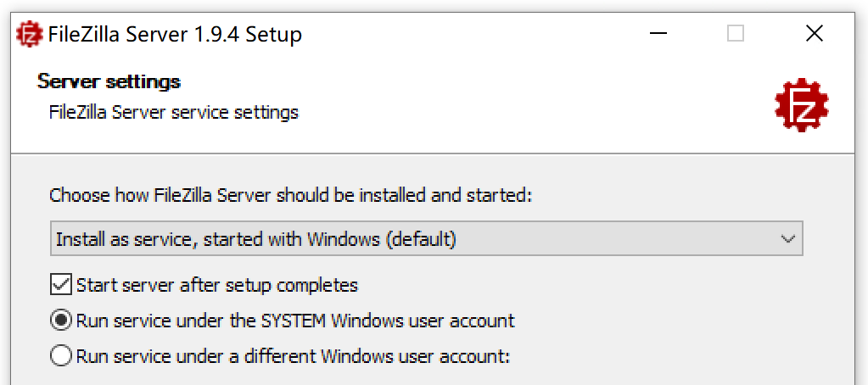Image resolution: width=868 pixels, height=385 pixels.
Task: Click the red FileZilla gear logo in header
Action: click(x=802, y=104)
